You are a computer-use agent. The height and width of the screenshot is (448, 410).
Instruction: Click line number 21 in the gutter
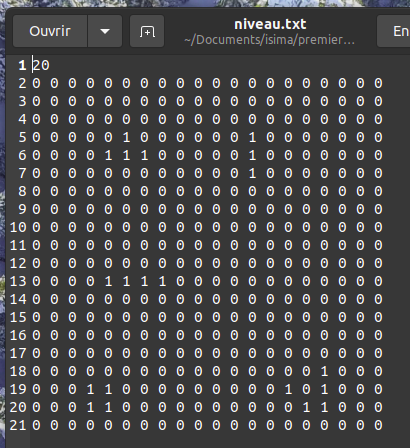click(x=18, y=425)
